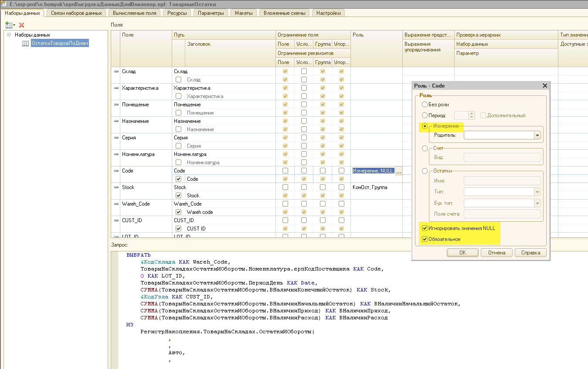Click the Поле счета input field
The image size is (588, 369).
[502, 214]
